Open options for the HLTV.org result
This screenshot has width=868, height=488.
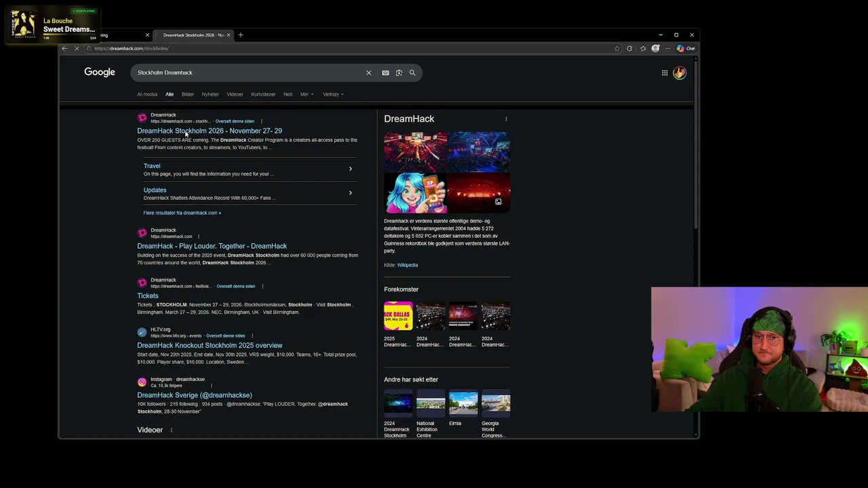click(252, 335)
